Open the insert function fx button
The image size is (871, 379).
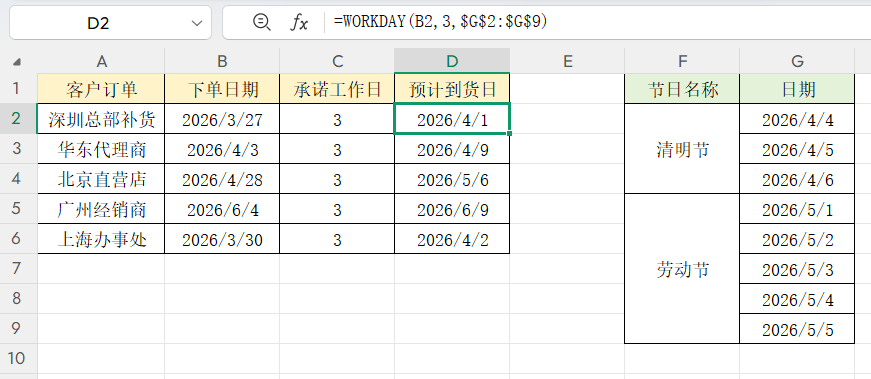tap(299, 22)
